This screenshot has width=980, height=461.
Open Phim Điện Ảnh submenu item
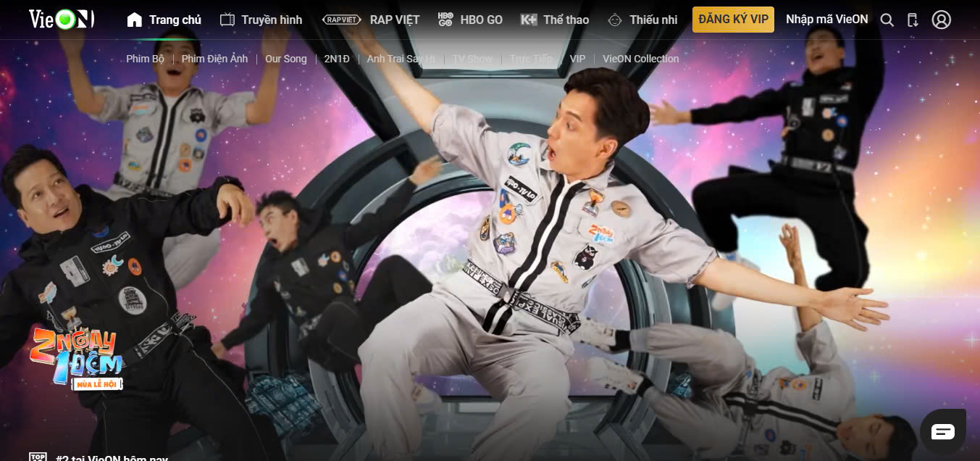tap(215, 59)
